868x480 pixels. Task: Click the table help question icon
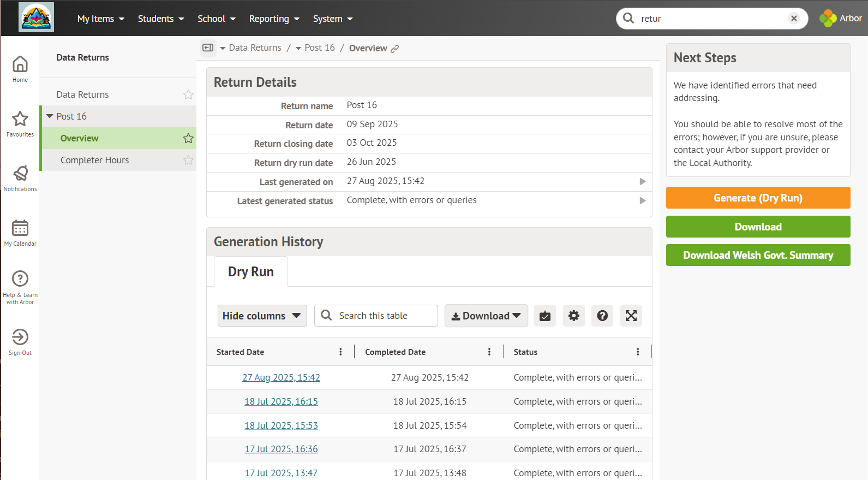(602, 316)
